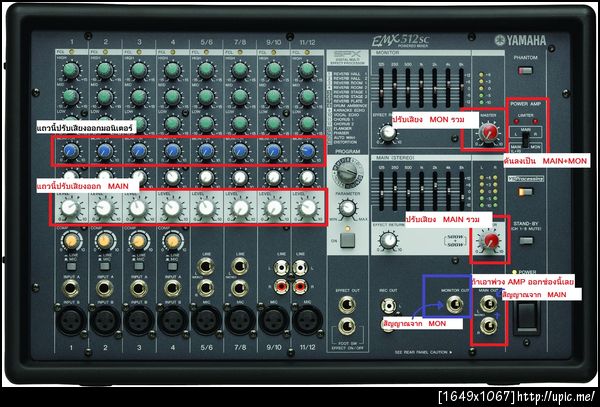Click channel 9/10 white RCA L jack
Screen dimensions: 600x407
click(281, 268)
